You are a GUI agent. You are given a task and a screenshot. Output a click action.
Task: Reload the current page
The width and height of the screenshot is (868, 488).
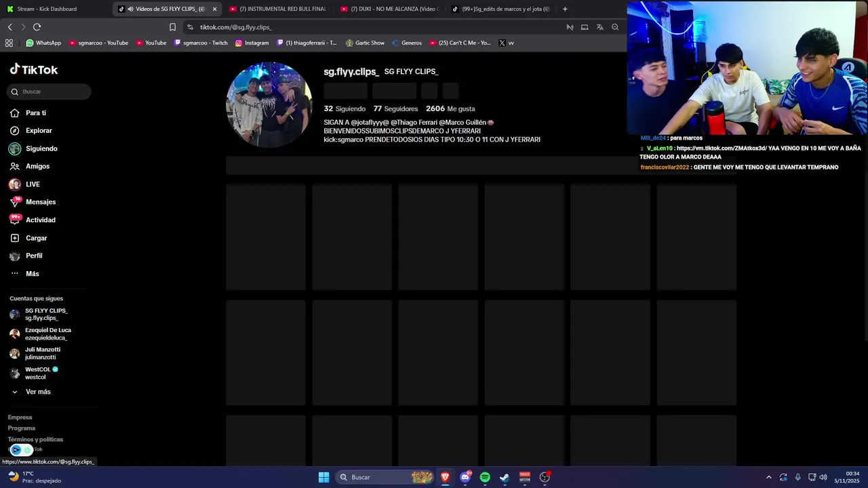pos(37,27)
